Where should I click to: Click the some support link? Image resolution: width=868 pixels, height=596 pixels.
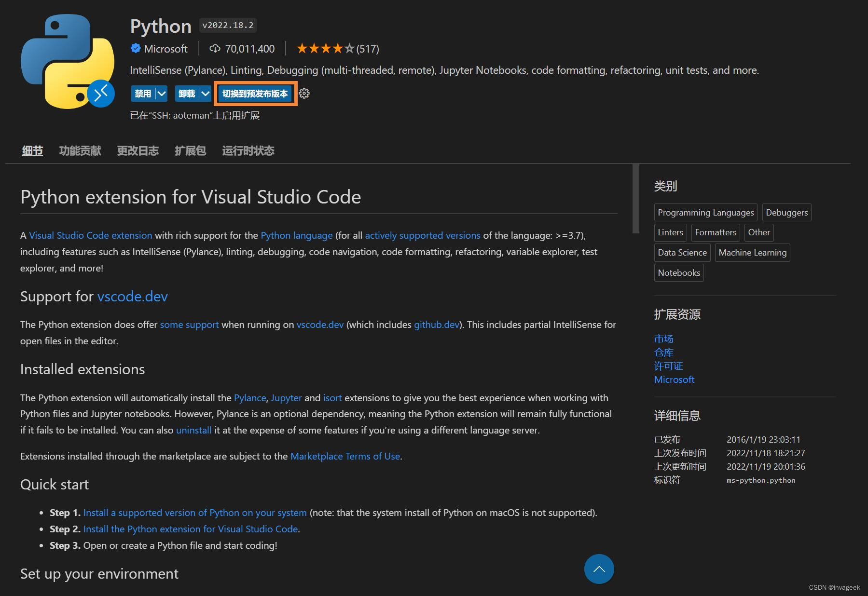(189, 325)
